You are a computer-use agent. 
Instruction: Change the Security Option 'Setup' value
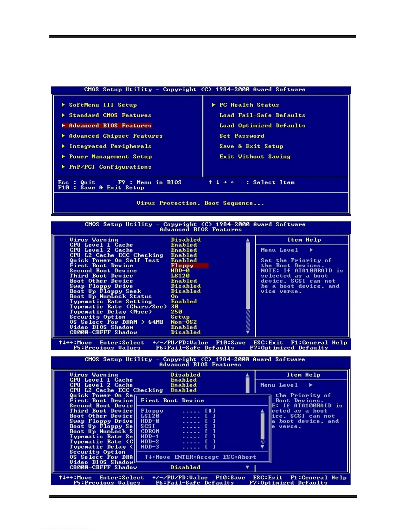tap(180, 317)
